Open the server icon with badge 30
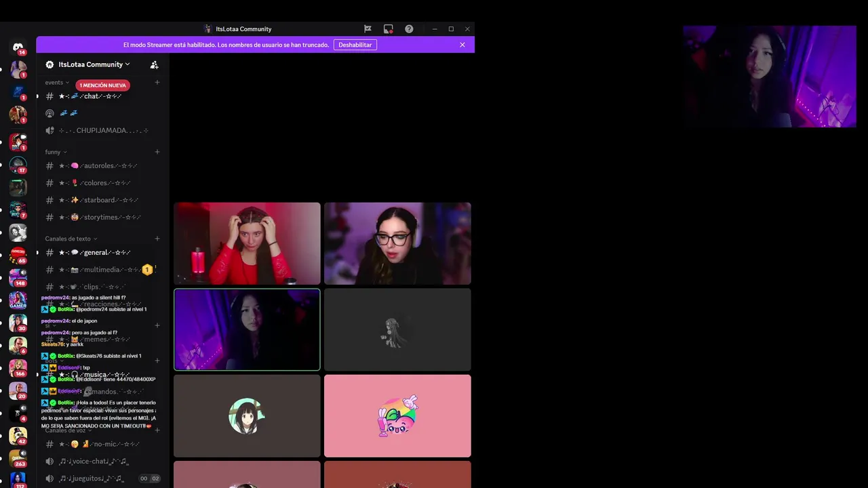 (18, 323)
